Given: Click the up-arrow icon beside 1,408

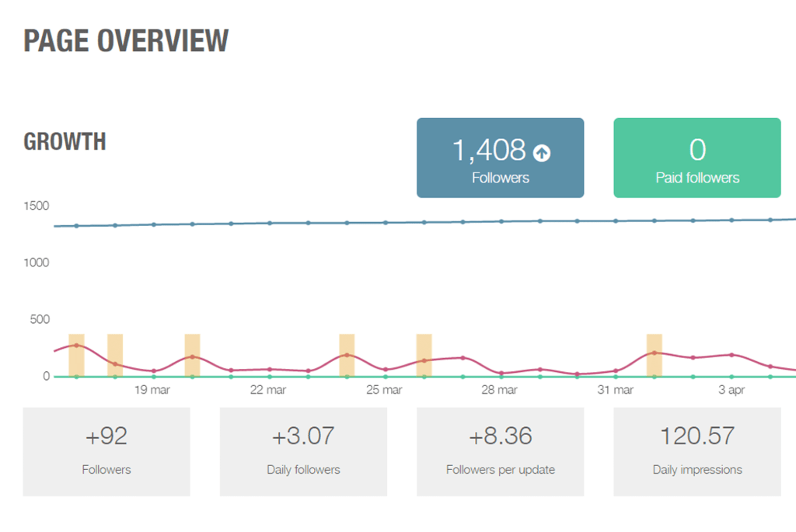Looking at the screenshot, I should click(x=542, y=153).
